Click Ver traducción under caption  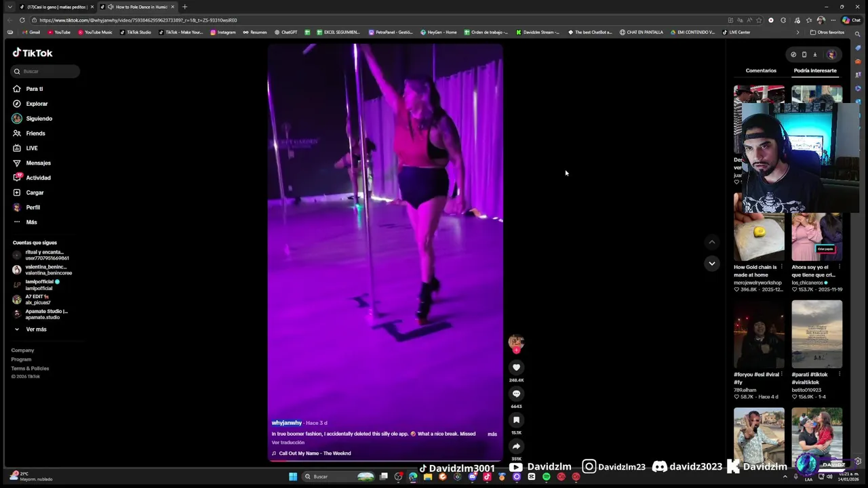(288, 443)
